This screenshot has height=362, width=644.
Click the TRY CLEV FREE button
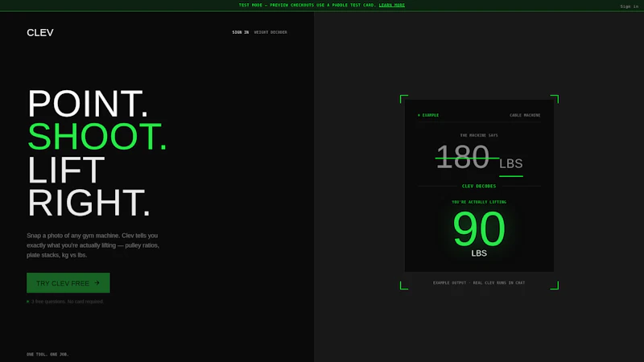coord(68,283)
